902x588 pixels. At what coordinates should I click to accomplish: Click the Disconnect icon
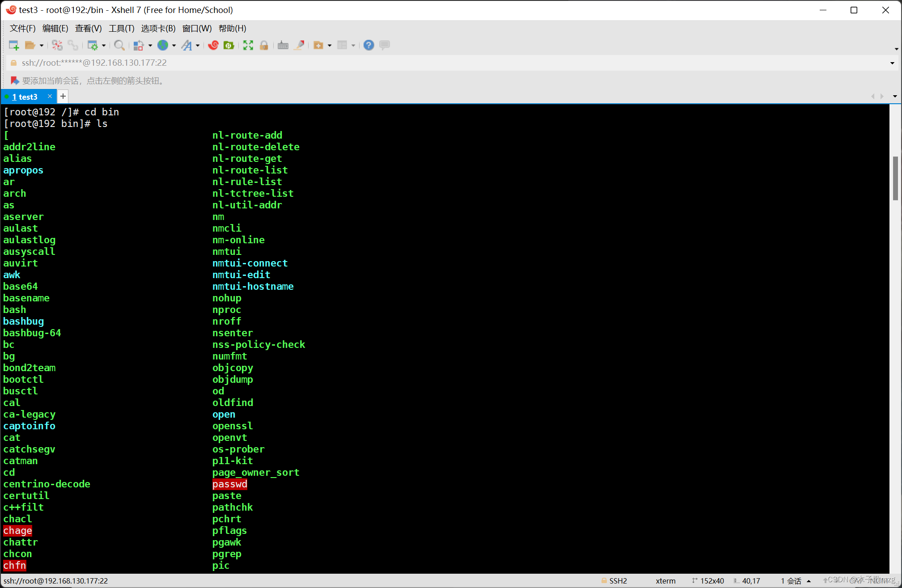pyautogui.click(x=57, y=45)
